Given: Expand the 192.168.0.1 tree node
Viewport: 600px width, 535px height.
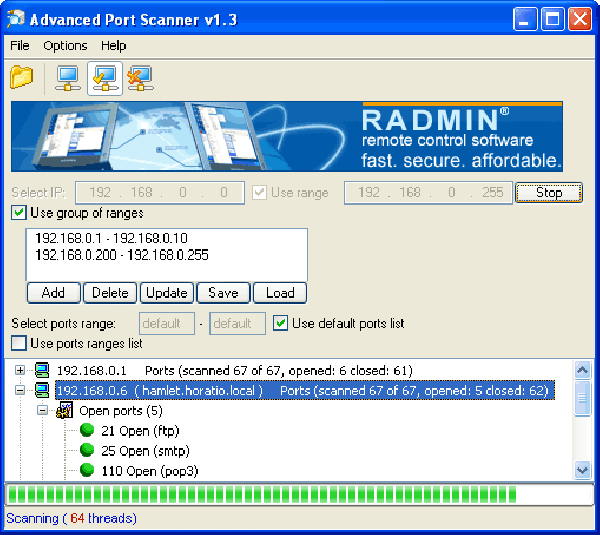Looking at the screenshot, I should (20, 370).
